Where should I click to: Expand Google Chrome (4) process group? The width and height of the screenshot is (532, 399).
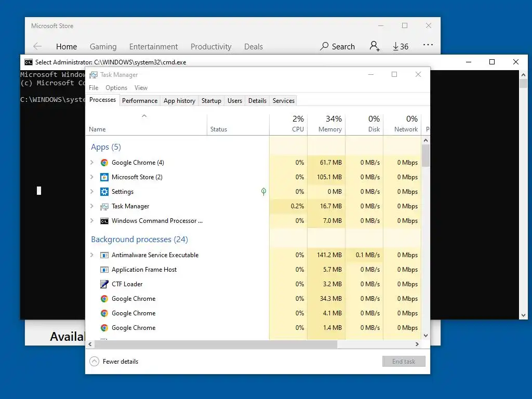(x=91, y=163)
